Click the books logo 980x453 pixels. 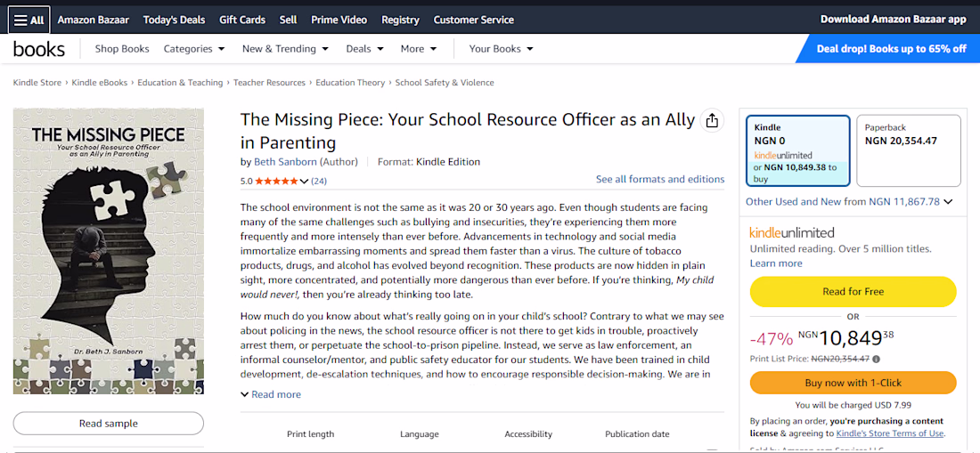(x=38, y=49)
